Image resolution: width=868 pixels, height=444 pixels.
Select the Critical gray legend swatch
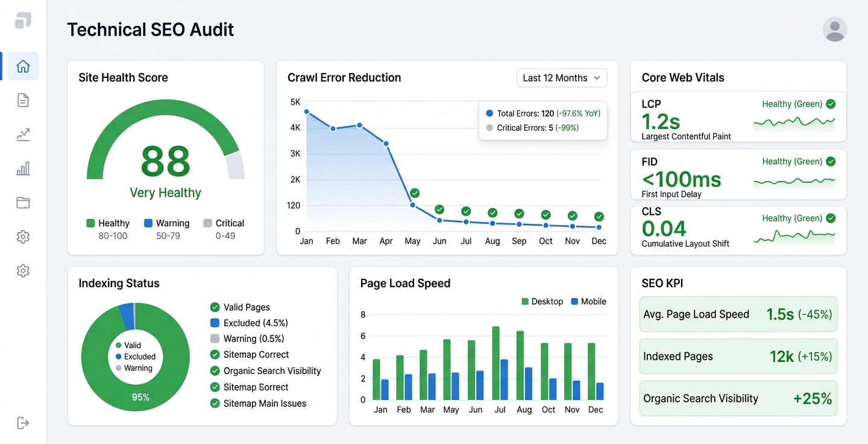point(207,223)
